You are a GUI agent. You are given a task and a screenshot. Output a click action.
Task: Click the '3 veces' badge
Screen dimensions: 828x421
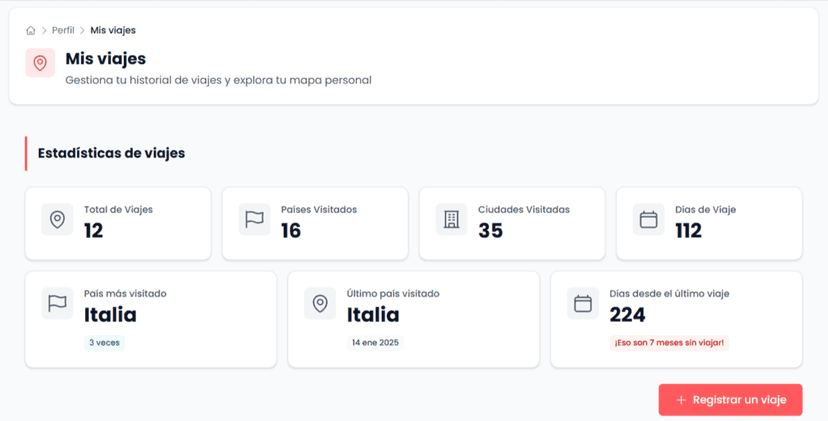click(x=104, y=343)
